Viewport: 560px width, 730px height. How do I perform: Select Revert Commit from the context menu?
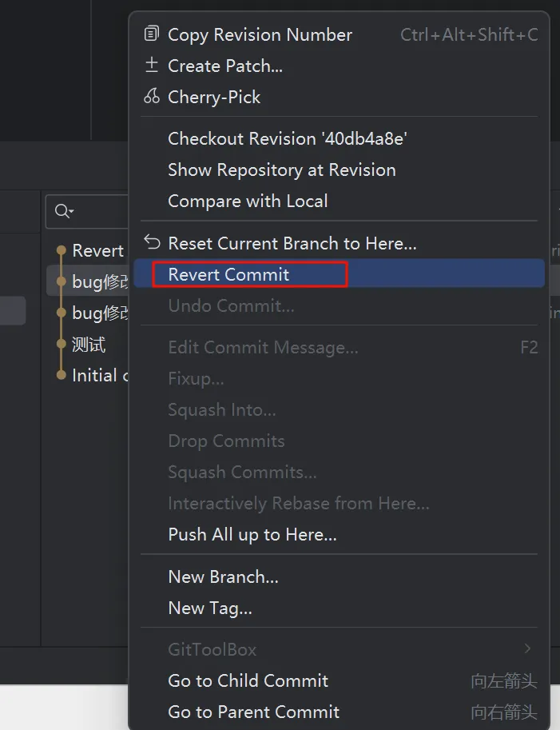229,274
